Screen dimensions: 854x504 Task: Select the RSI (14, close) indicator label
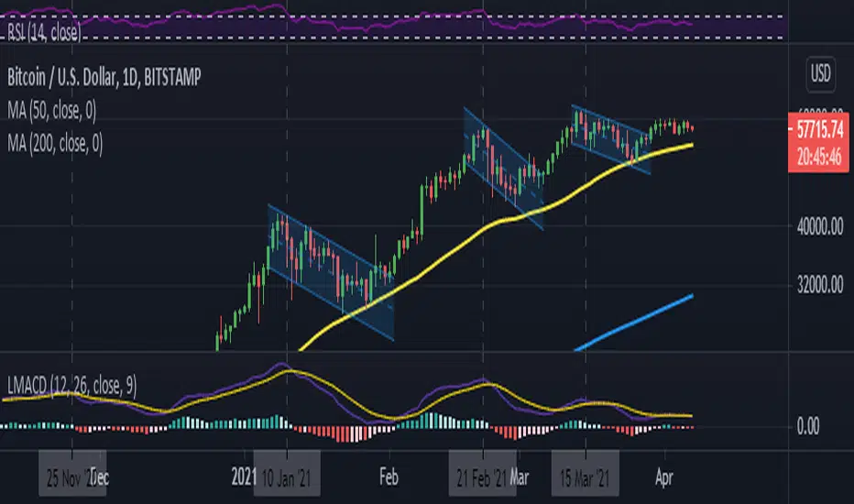[x=42, y=36]
